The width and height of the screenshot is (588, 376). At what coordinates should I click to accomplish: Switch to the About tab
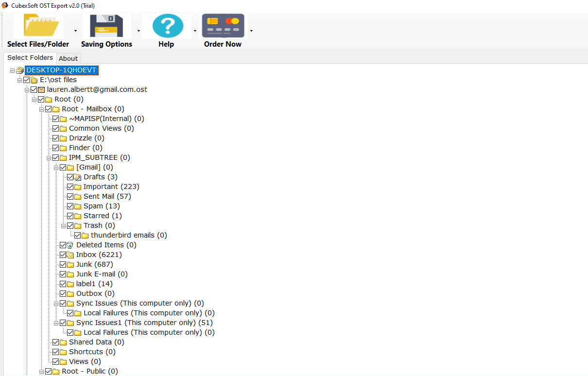(68, 58)
